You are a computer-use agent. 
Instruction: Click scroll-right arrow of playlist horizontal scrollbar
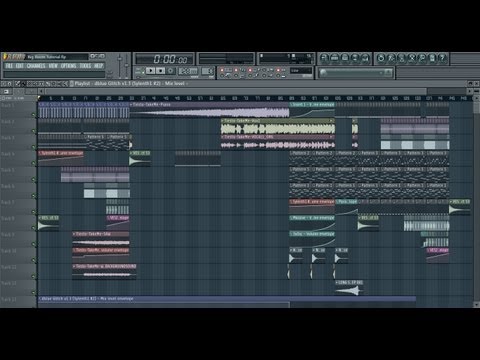(469, 91)
